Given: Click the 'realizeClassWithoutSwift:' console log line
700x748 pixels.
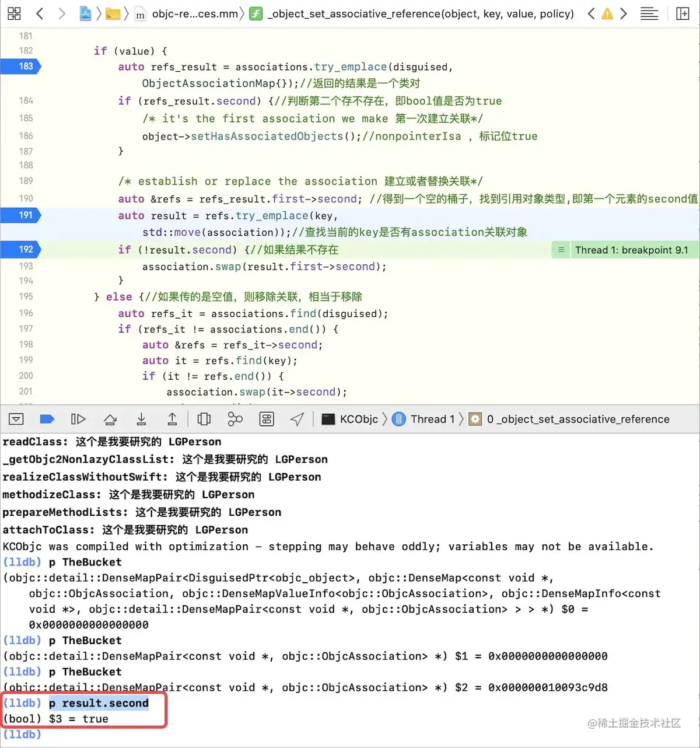Looking at the screenshot, I should click(162, 477).
